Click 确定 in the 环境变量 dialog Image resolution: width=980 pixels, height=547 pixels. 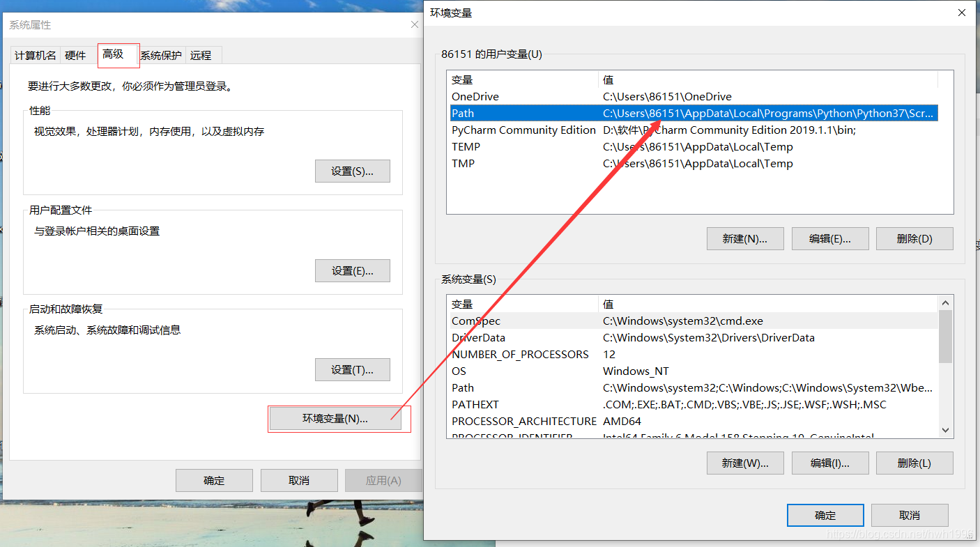825,516
